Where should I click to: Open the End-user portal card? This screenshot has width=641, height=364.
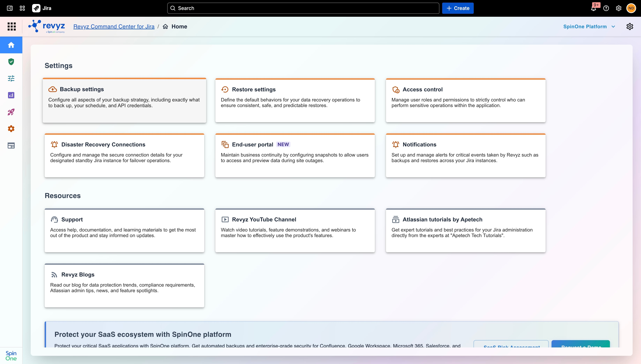(x=295, y=155)
